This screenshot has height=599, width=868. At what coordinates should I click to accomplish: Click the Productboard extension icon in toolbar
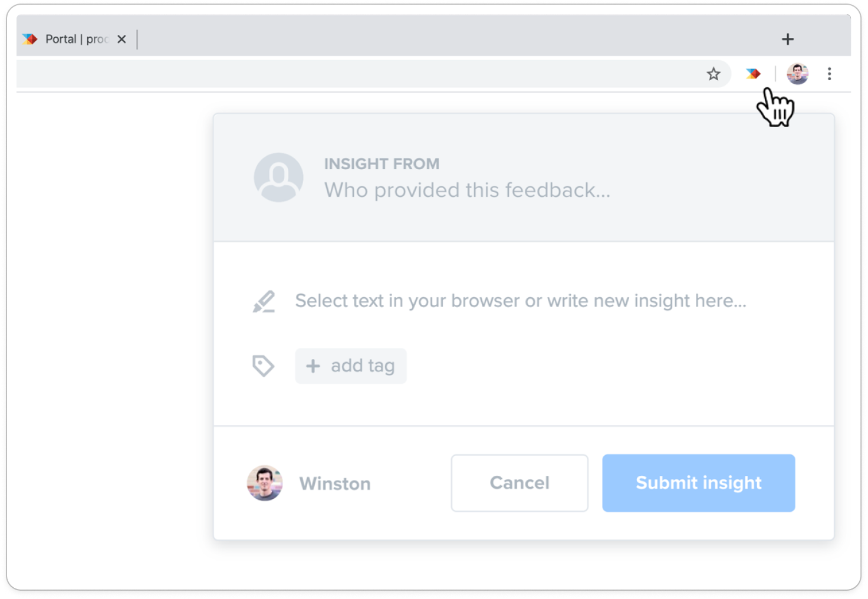[x=753, y=74]
